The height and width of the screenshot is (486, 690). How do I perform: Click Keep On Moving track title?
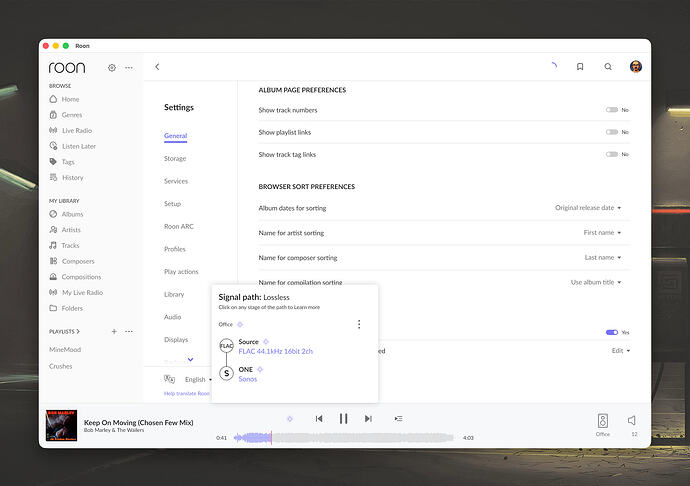click(x=139, y=422)
